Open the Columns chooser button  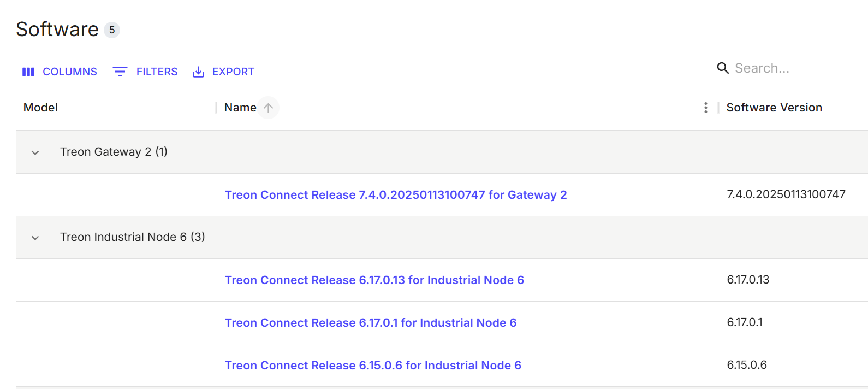[x=60, y=72]
